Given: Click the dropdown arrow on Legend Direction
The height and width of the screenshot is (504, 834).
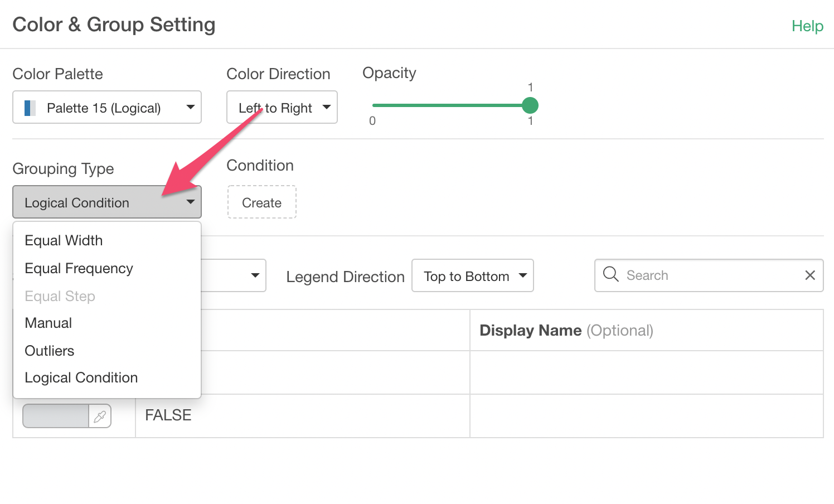Looking at the screenshot, I should coord(523,275).
